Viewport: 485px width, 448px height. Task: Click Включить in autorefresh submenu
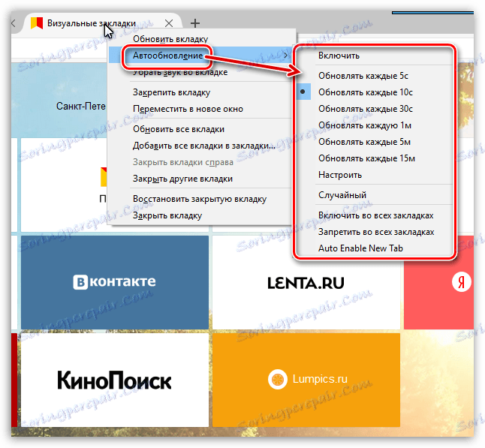coord(375,56)
